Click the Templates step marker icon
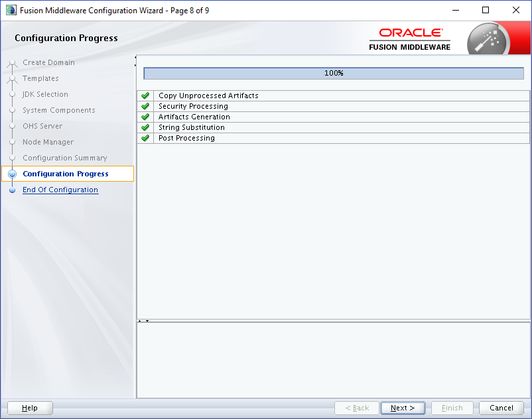This screenshot has height=419, width=532. [12, 79]
